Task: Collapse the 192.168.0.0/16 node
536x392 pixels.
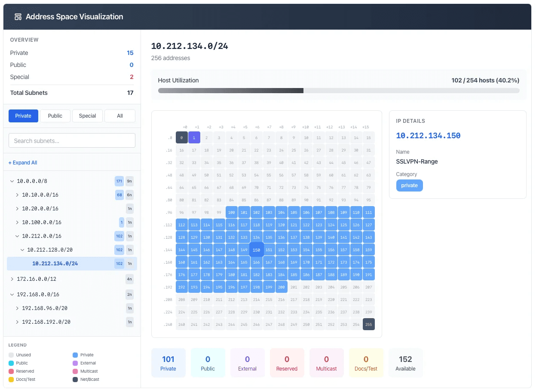Action: click(12, 295)
